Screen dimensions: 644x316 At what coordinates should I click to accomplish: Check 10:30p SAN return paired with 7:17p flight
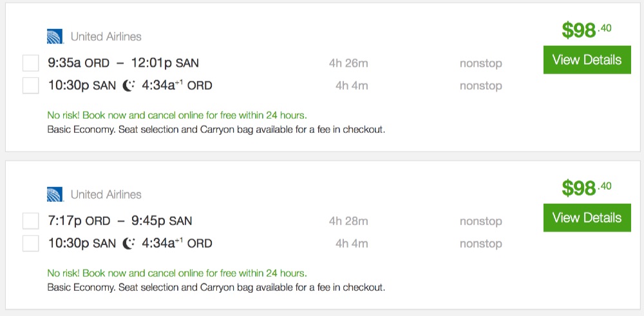pos(31,243)
